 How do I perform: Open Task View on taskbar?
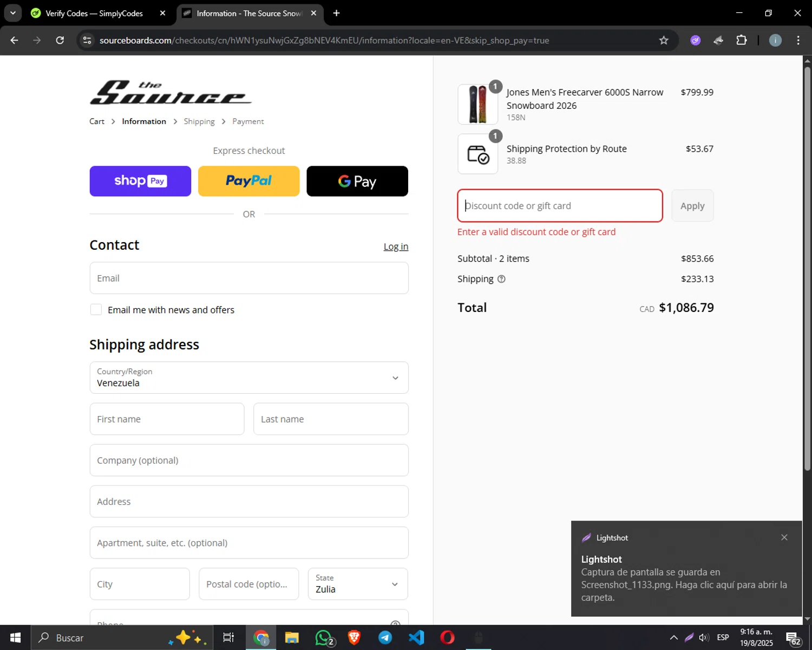click(228, 638)
